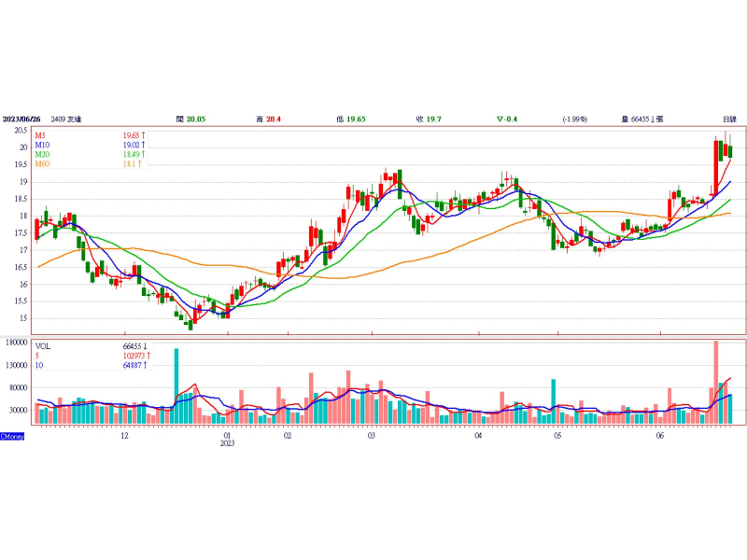Click the price change ▽-0.4 indicator
Viewport: 747px width, 560px height.
pyautogui.click(x=508, y=119)
